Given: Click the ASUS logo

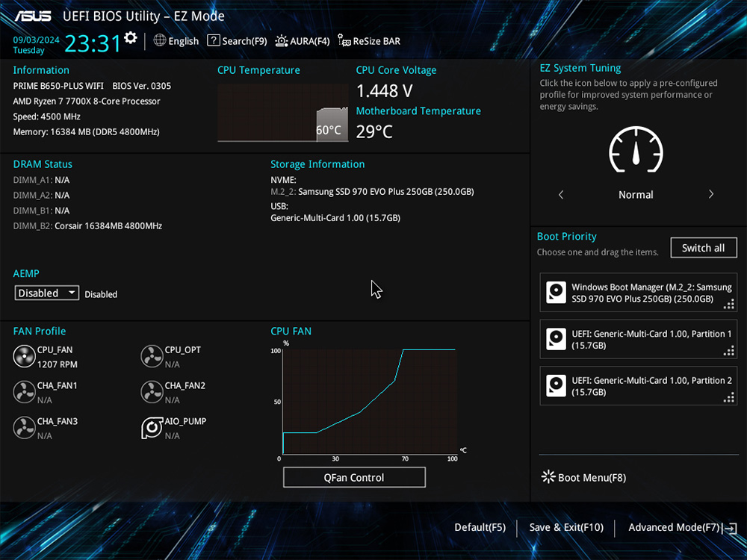Looking at the screenshot, I should coord(33,16).
